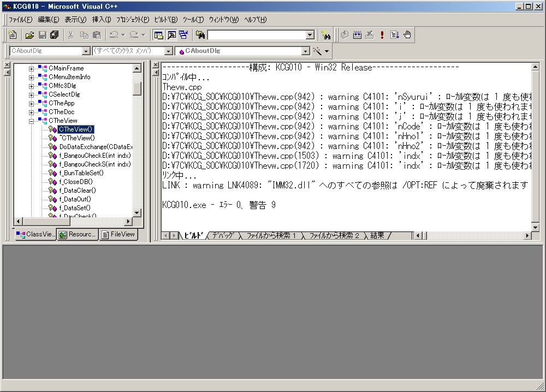Click the Copy icon in toolbar
Viewport: 546px width, 392px height.
(x=84, y=35)
